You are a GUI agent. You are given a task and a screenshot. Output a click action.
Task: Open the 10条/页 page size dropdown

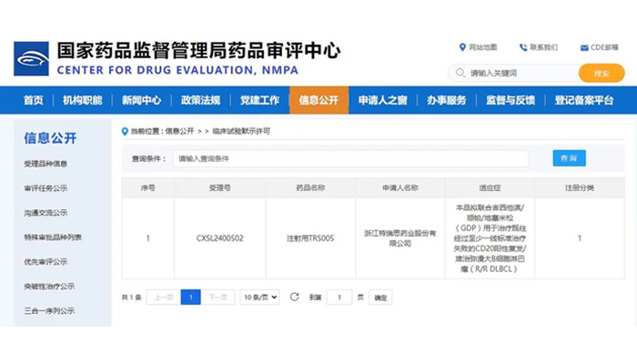point(259,297)
